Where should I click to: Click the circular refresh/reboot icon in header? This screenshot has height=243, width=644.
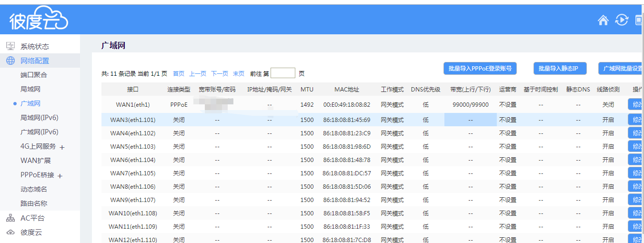pos(622,20)
